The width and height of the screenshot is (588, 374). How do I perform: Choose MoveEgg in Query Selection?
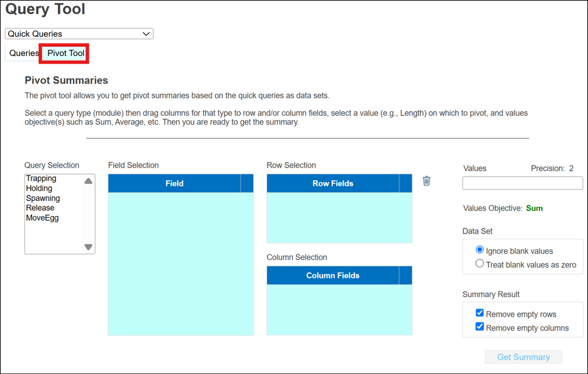pos(42,218)
